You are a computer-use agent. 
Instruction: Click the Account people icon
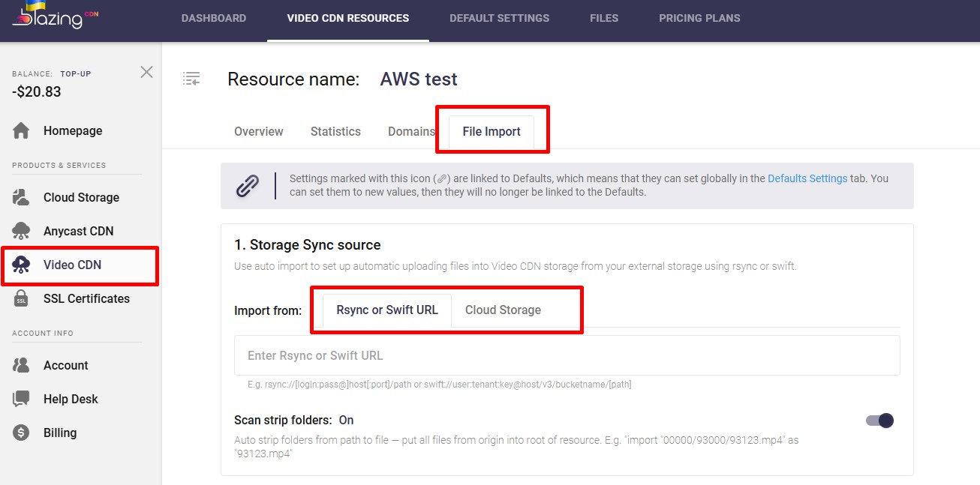coord(21,365)
